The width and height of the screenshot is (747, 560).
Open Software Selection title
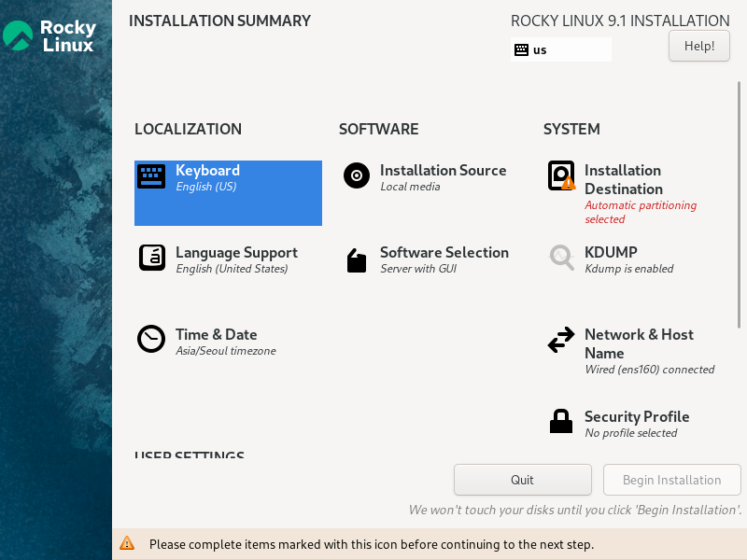point(444,252)
